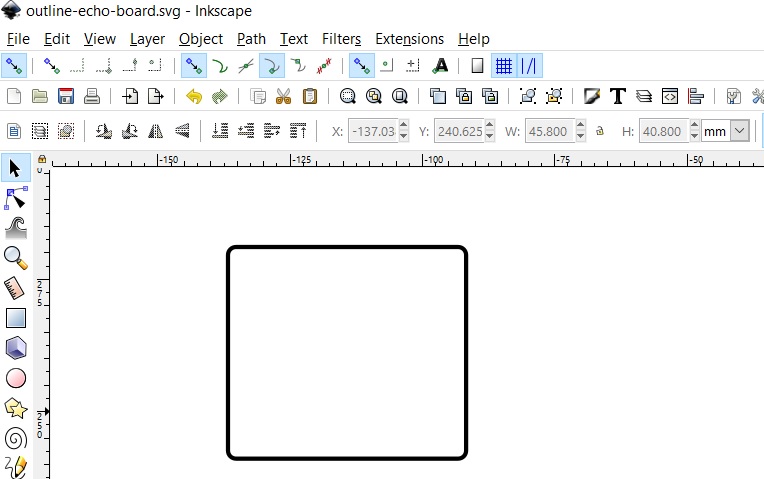The width and height of the screenshot is (764, 479).
Task: Open the Layers dialog
Action: pos(644,96)
